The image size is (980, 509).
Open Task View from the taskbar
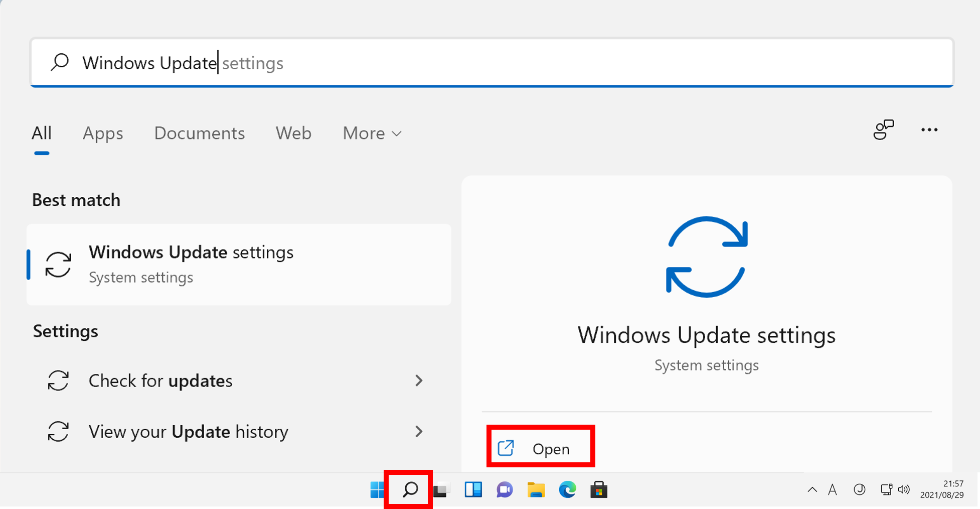tap(441, 489)
